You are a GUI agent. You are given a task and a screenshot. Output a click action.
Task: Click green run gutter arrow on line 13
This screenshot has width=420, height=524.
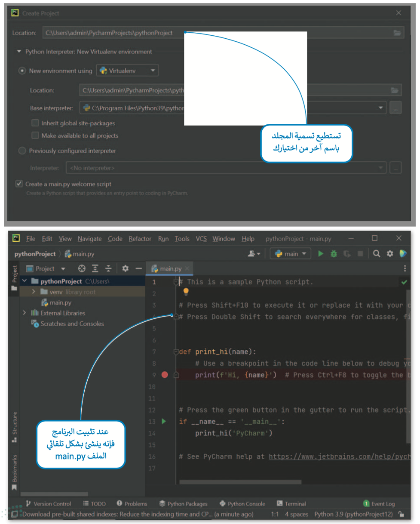point(163,421)
